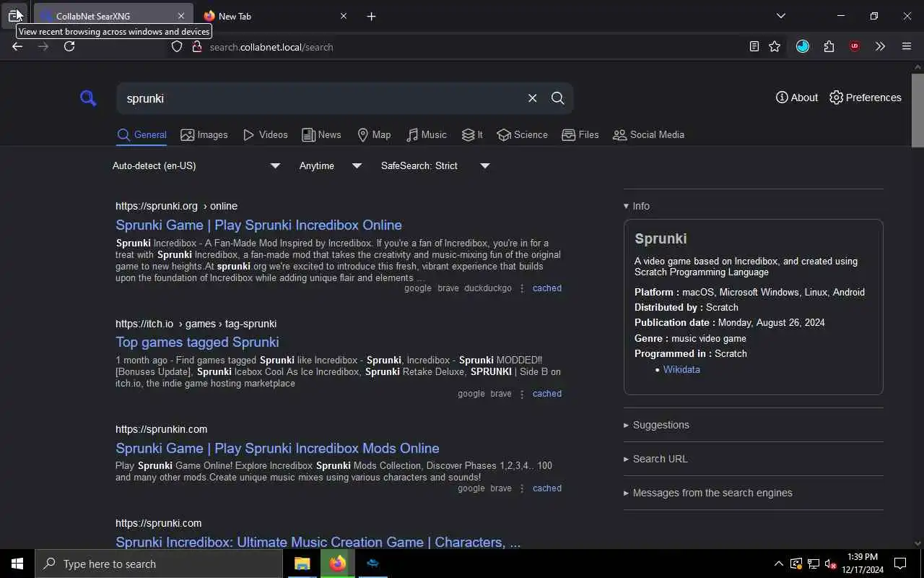Submit search with magnifier button
This screenshot has width=924, height=578.
point(557,98)
